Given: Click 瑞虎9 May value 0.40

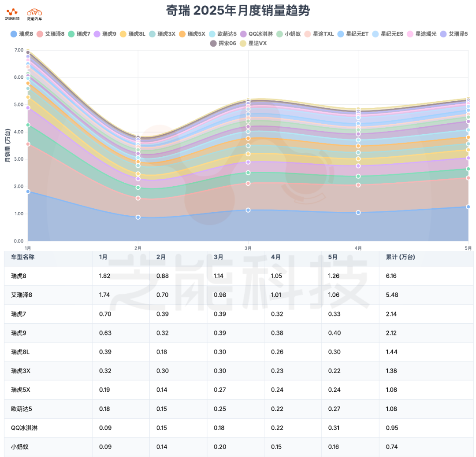Looking at the screenshot, I should coord(335,333).
